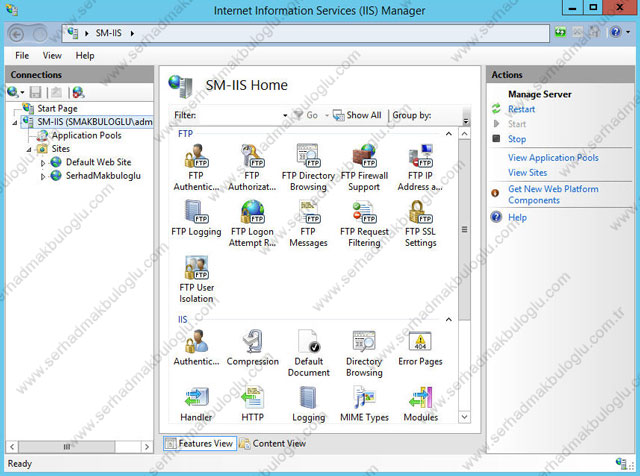Open Error Pages feature

[420, 347]
